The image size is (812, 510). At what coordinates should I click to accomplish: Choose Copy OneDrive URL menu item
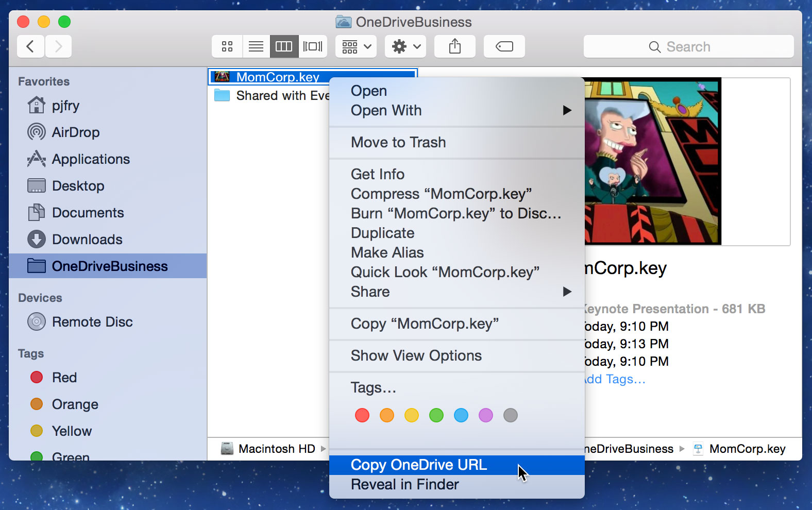pos(418,465)
